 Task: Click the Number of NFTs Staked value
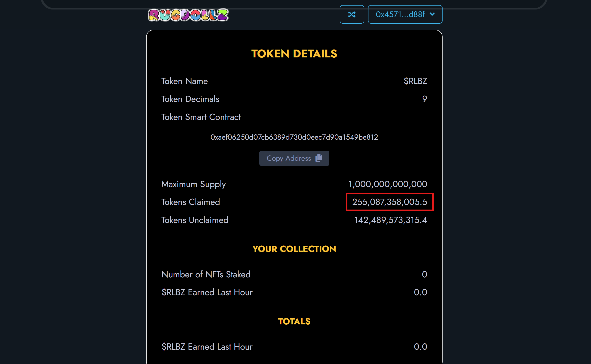[x=424, y=274]
